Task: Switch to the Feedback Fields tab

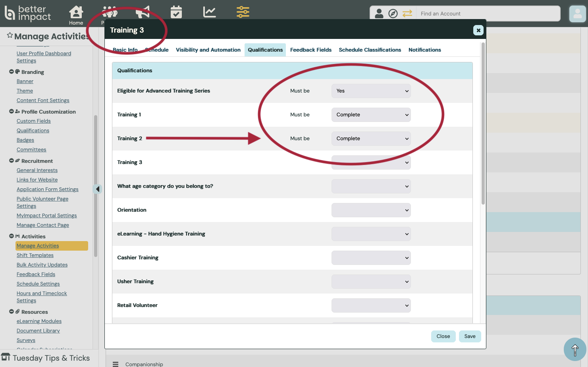Action: pos(310,50)
